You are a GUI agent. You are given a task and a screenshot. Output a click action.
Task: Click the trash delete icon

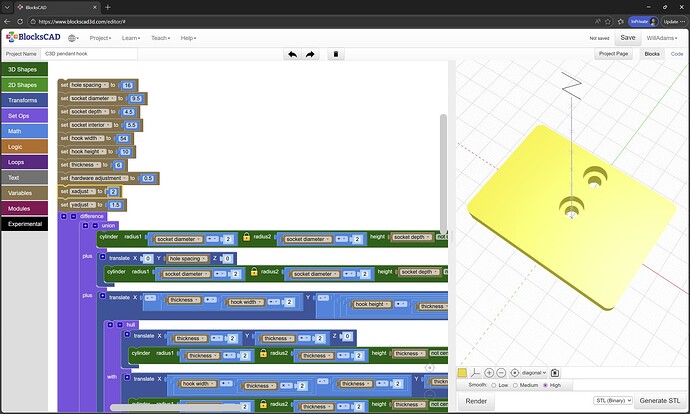[336, 54]
